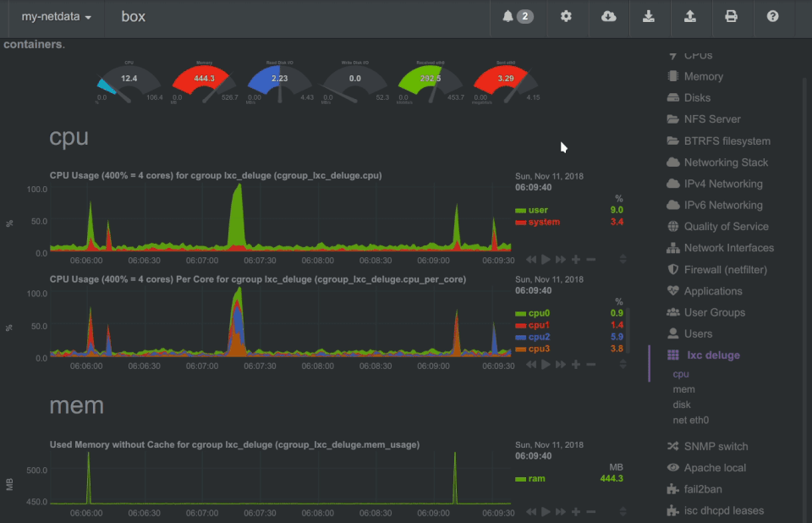Select the mem submenu under lxc deluge
Screen dimensions: 812x523
pos(683,389)
